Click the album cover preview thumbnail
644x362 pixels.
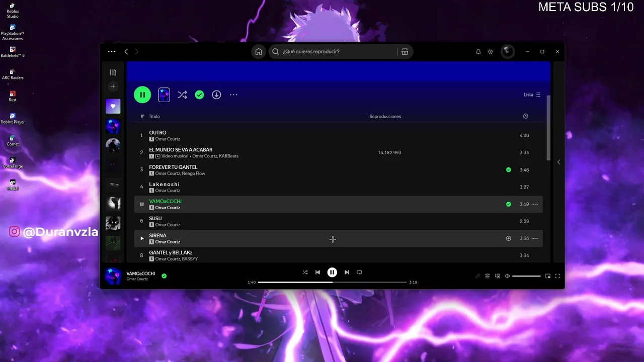164,95
